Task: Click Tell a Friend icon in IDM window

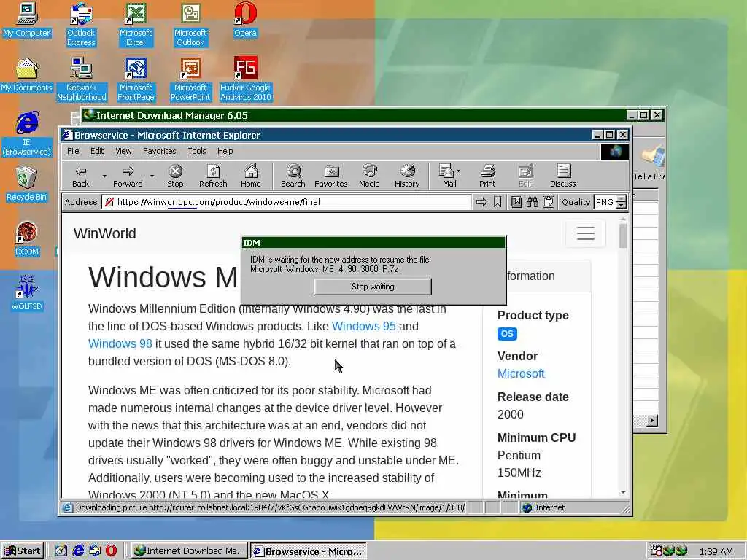Action: tap(650, 163)
